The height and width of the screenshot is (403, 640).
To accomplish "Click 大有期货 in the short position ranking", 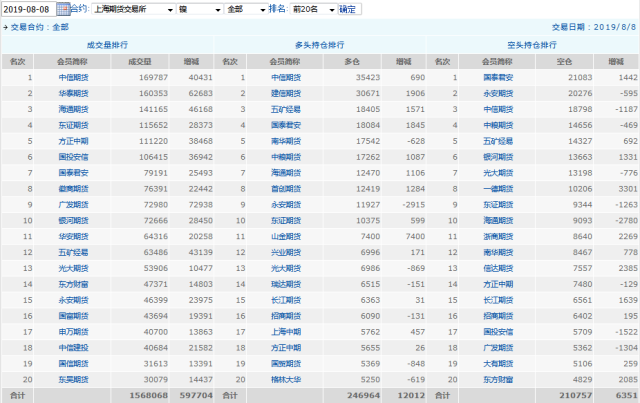I will [x=498, y=364].
